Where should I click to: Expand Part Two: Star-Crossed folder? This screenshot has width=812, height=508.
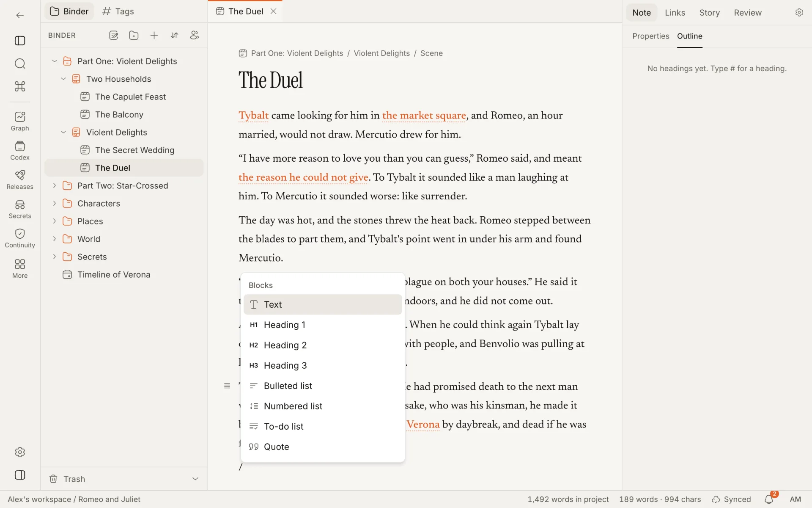click(54, 185)
